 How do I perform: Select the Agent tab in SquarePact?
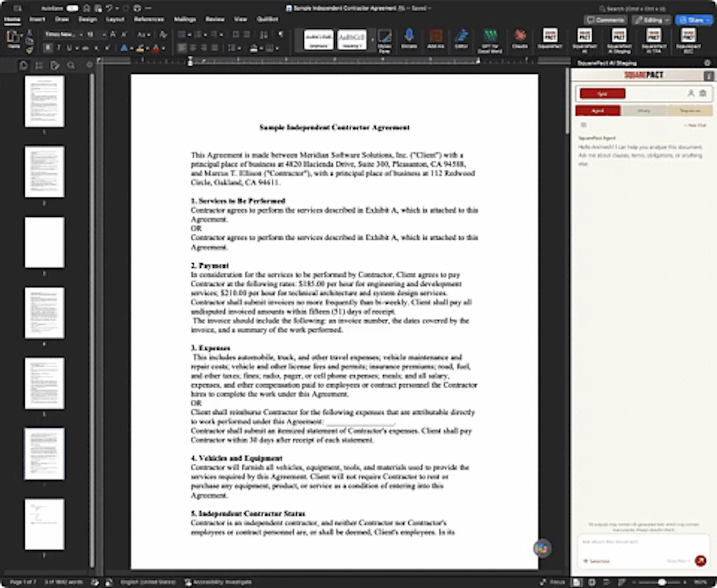coord(598,111)
